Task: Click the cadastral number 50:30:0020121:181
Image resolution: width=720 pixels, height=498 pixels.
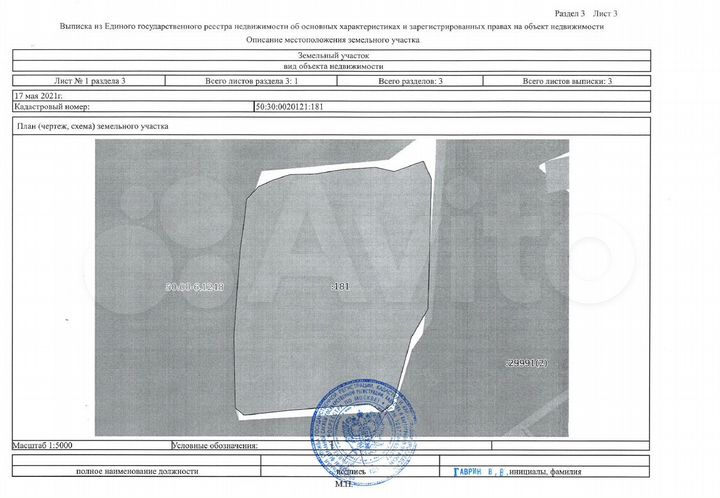Action: [290, 106]
